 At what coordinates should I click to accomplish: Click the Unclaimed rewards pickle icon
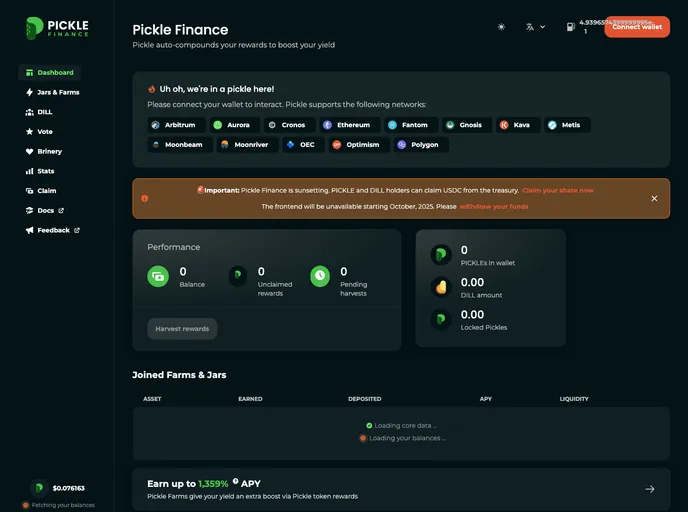[238, 276]
